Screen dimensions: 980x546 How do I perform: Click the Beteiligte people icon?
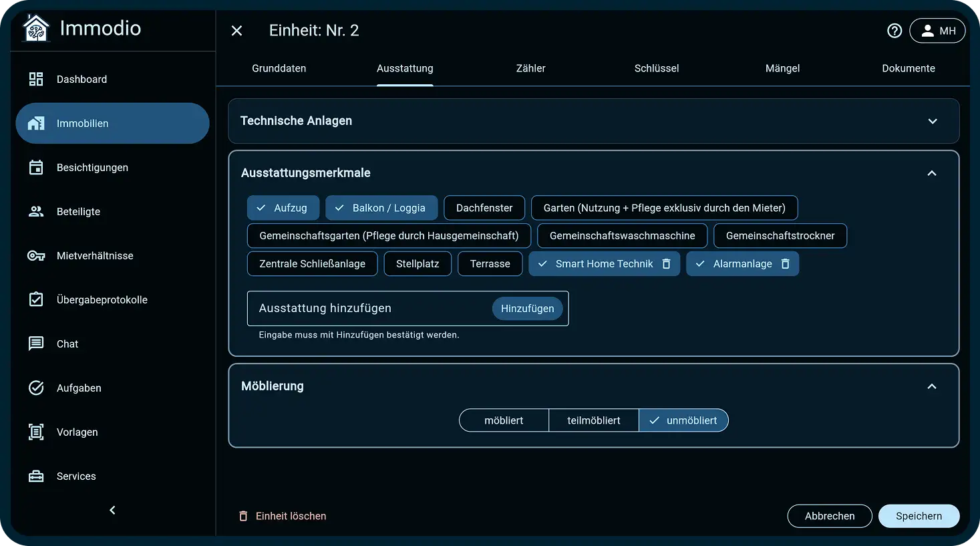click(36, 211)
